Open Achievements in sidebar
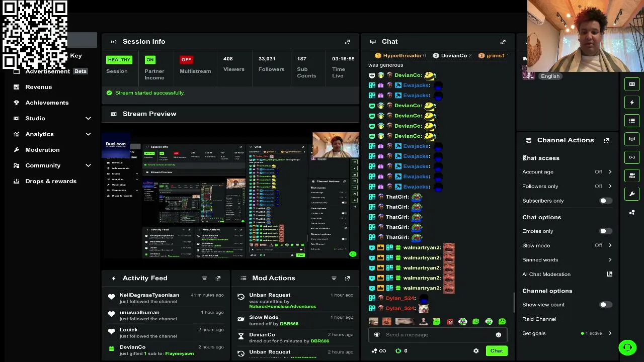 (x=47, y=103)
